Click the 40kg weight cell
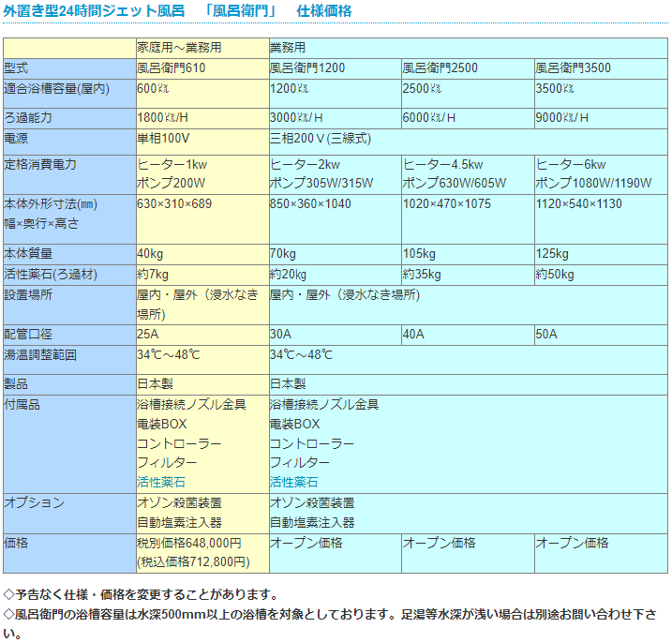The image size is (672, 643). click(202, 254)
